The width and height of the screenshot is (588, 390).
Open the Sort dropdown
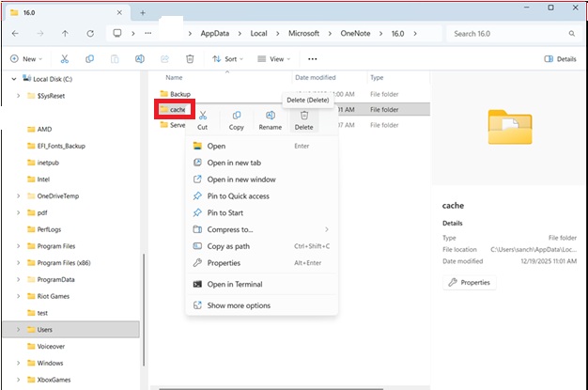tap(226, 58)
